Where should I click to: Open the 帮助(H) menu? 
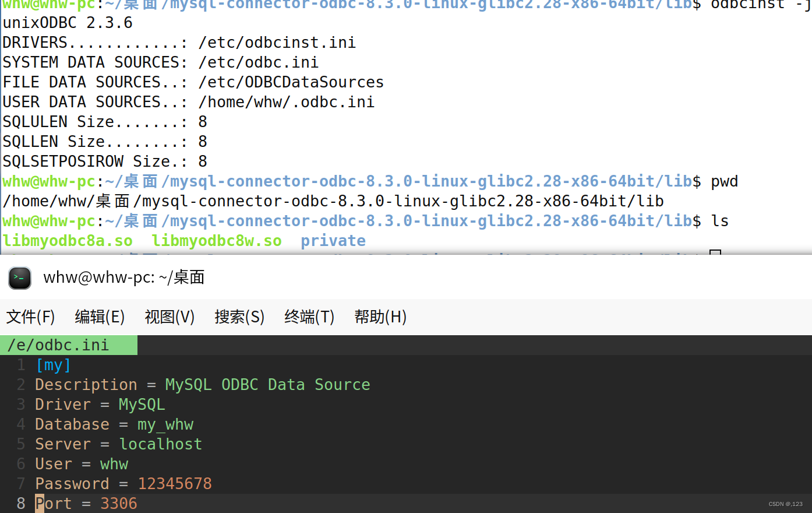(380, 317)
